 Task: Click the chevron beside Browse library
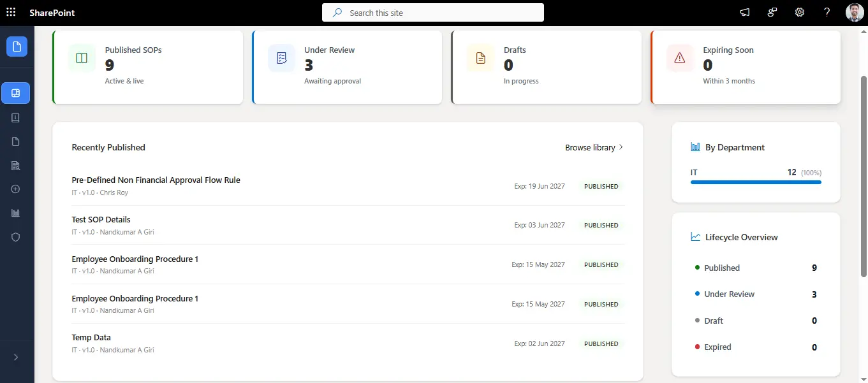pos(621,147)
